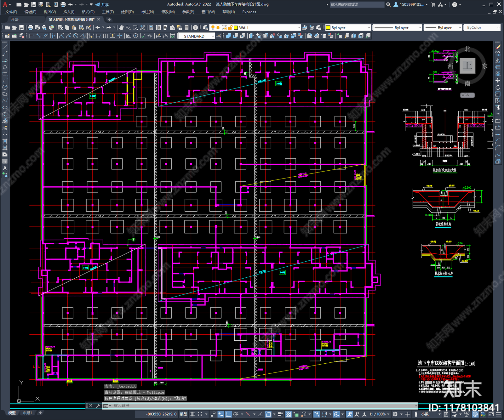Open the WCS coordinate system dropdown
This screenshot has height=420, width=504.
(x=467, y=95)
